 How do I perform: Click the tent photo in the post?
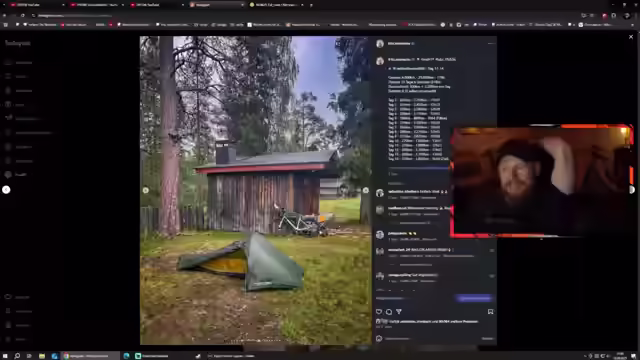tap(256, 190)
